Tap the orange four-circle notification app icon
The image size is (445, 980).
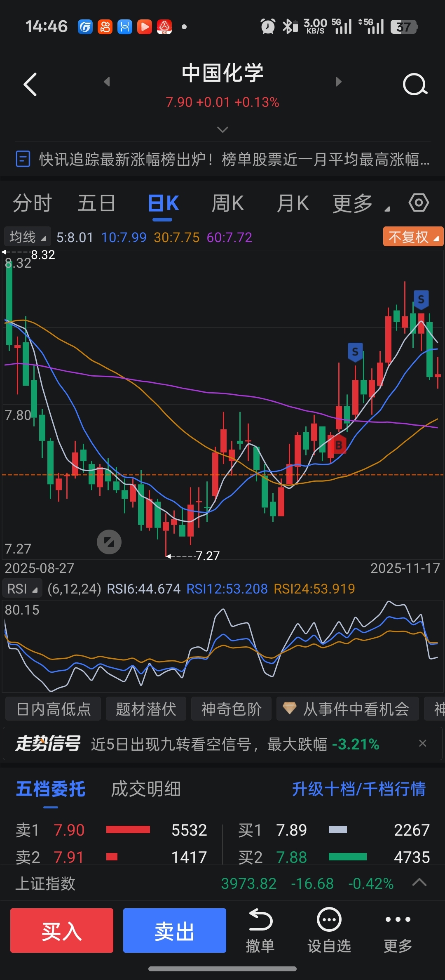click(105, 27)
